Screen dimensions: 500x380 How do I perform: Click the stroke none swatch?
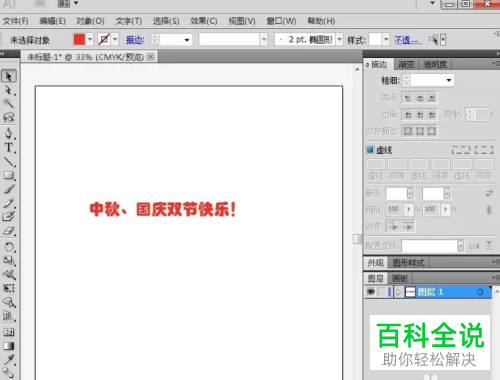(x=104, y=39)
